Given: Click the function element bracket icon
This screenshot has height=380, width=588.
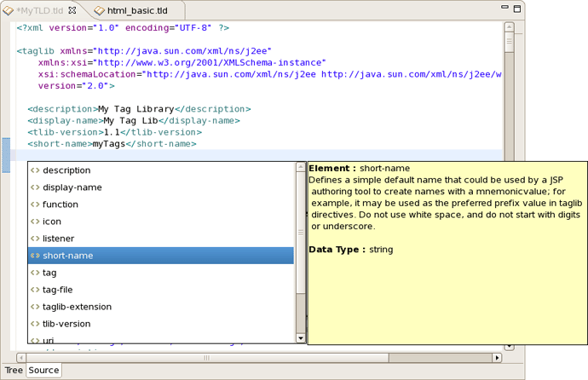Looking at the screenshot, I should tap(35, 204).
